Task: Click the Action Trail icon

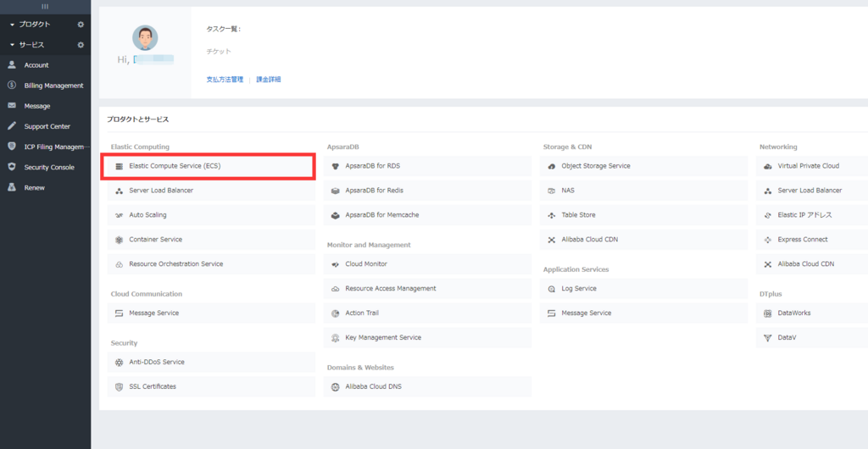Action: point(335,313)
